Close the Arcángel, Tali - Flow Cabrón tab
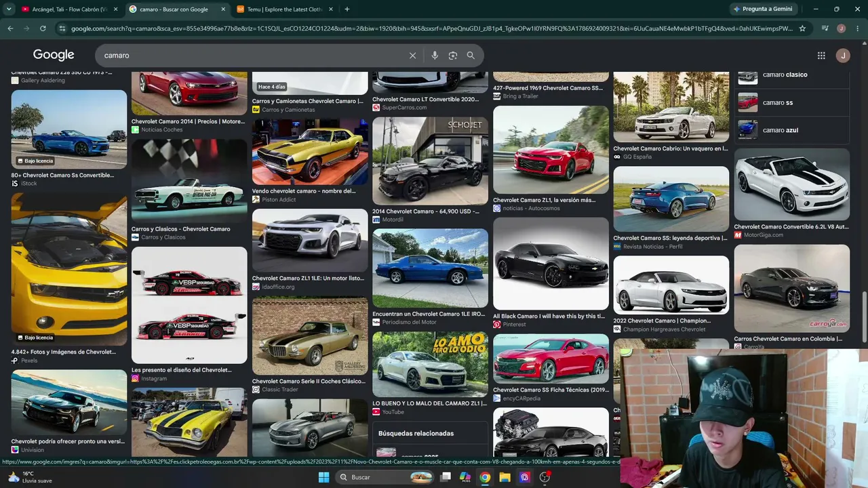Screen dimensions: 868x488 click(x=115, y=9)
